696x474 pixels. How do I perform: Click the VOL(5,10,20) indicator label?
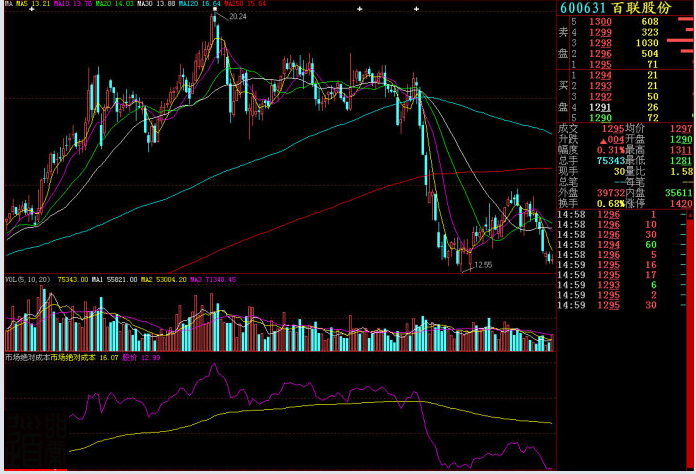coord(28,280)
